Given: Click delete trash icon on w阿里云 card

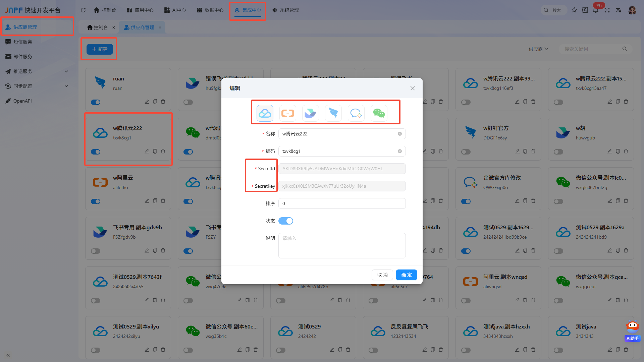Looking at the screenshot, I should click(163, 201).
